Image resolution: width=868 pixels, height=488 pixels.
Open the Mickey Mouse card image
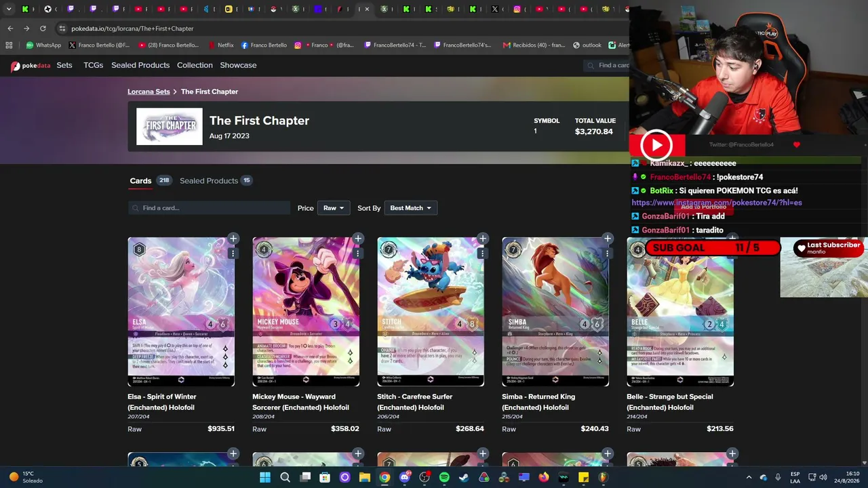(306, 312)
